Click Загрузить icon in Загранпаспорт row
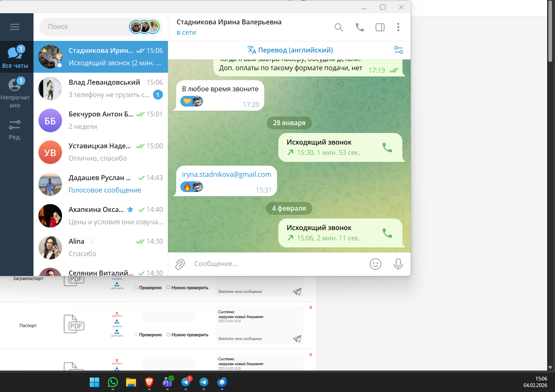Screen dimensions: 555x392 (x=117, y=286)
